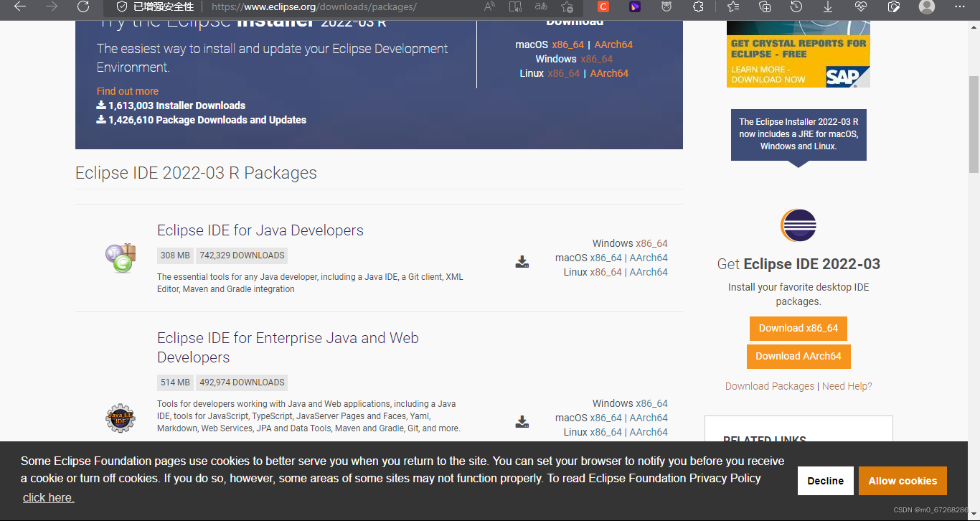980x521 pixels.
Task: Open browsing History clock icon
Action: pos(796,6)
